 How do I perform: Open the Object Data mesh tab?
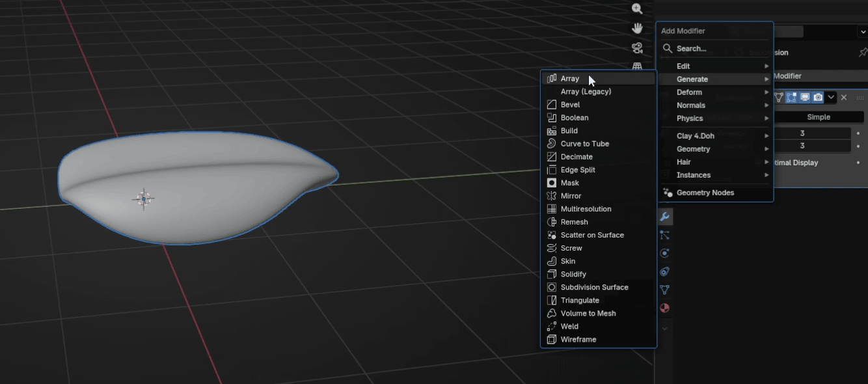click(x=664, y=290)
